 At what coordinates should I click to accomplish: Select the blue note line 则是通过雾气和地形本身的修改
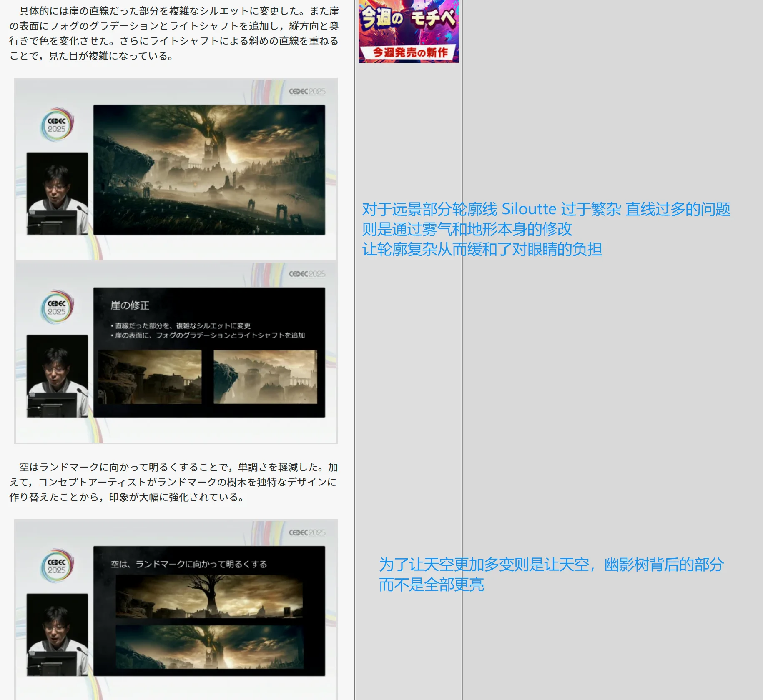467,229
